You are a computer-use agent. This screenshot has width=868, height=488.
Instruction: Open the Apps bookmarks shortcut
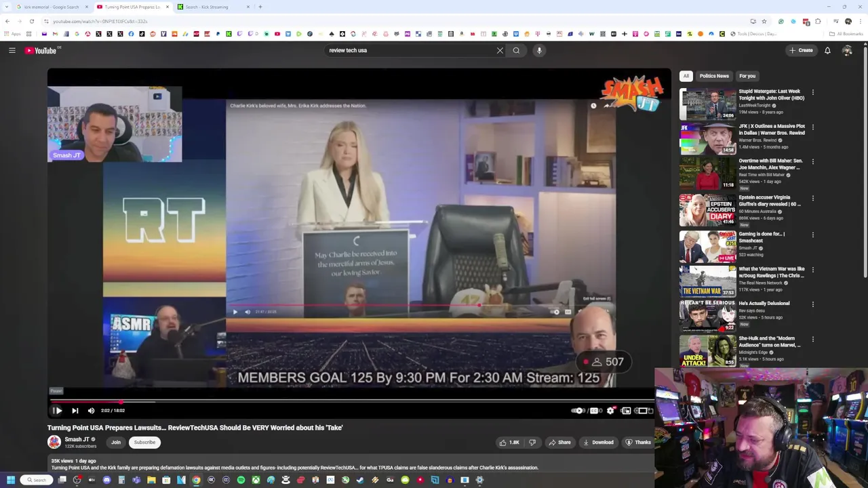coord(12,34)
